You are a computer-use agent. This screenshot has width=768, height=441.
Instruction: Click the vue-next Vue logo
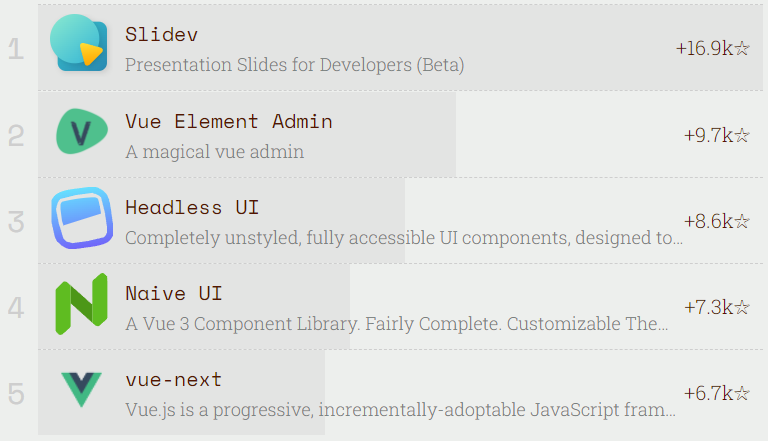81,389
